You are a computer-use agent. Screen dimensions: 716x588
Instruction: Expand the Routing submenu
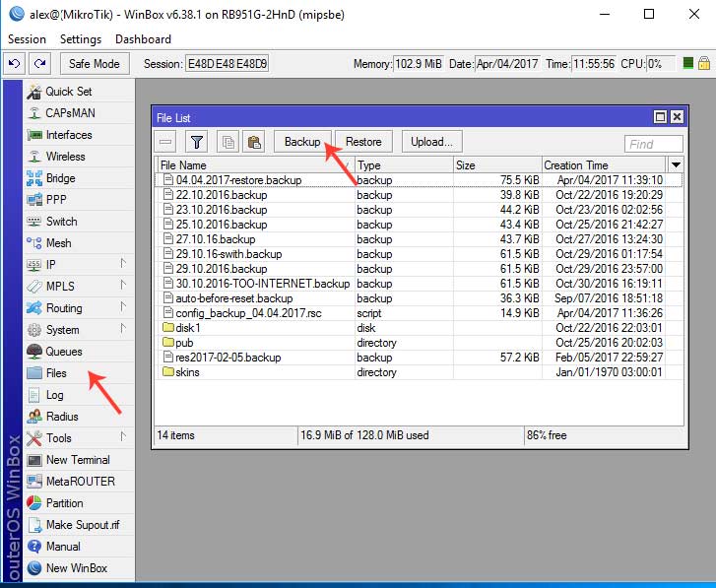79,308
